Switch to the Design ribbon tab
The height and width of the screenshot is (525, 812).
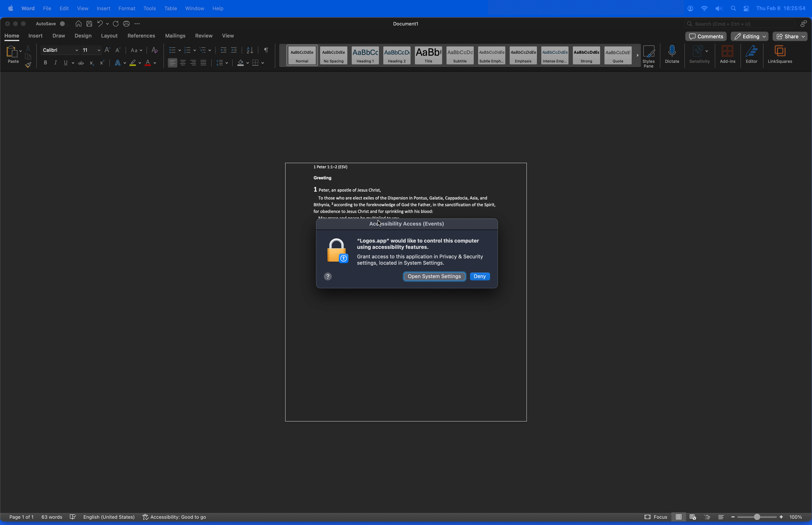click(83, 36)
